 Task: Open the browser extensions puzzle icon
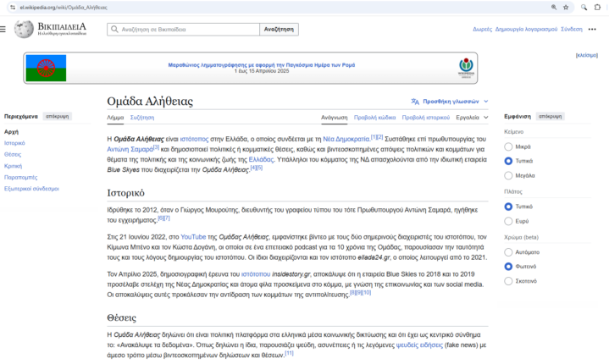click(x=597, y=8)
